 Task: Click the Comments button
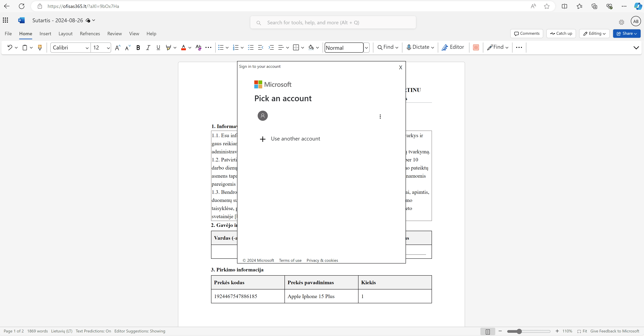(526, 33)
